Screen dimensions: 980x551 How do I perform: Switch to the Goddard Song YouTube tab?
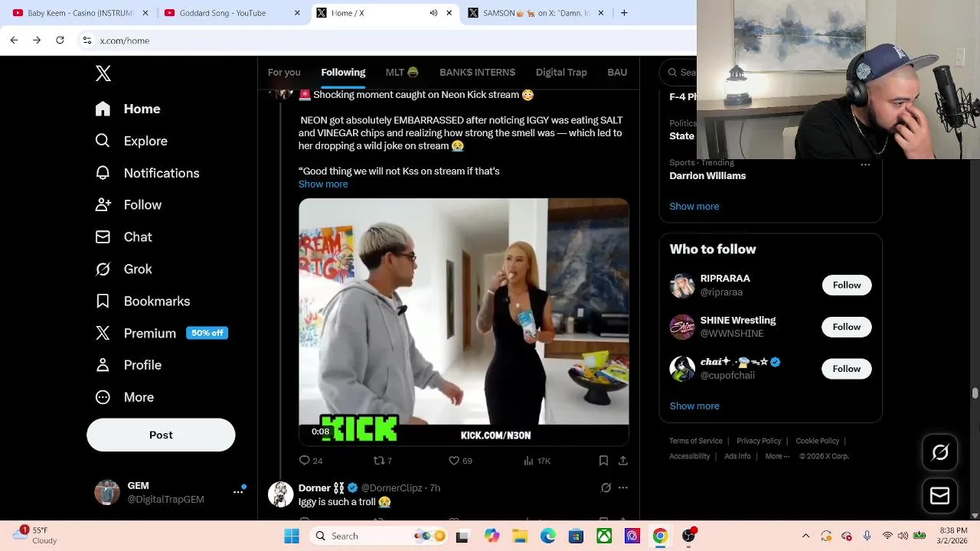pyautogui.click(x=231, y=13)
